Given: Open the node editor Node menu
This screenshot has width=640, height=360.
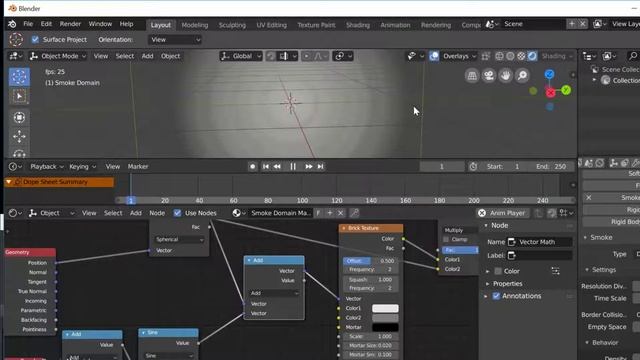Looking at the screenshot, I should 157,213.
